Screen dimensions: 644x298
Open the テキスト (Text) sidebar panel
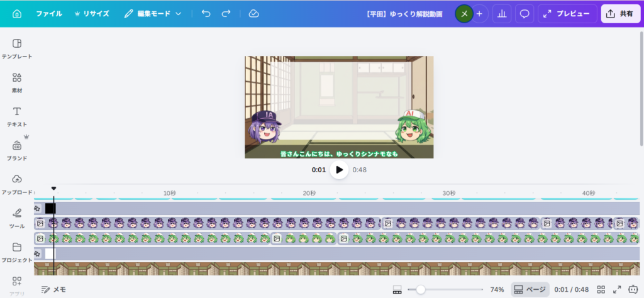click(17, 116)
